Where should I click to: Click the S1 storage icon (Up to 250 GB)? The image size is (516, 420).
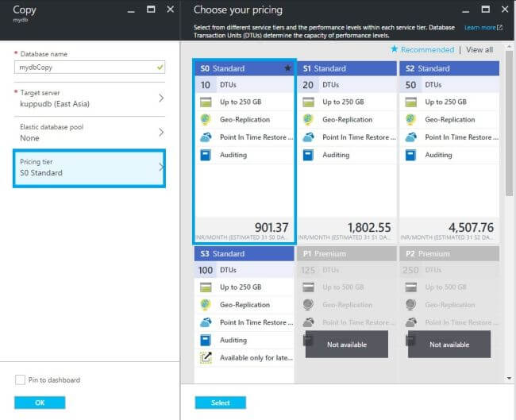pos(307,102)
